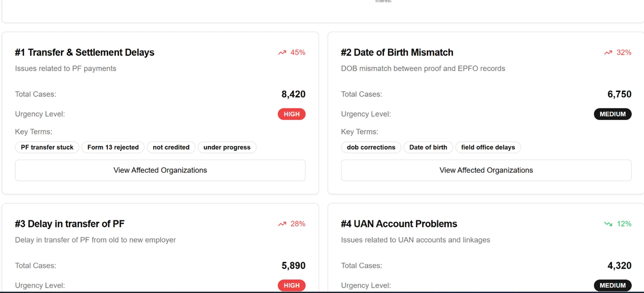This screenshot has width=644, height=293.
Task: Click the MEDIUM urgency badge for Date of Birth Mismatch
Action: [x=612, y=114]
